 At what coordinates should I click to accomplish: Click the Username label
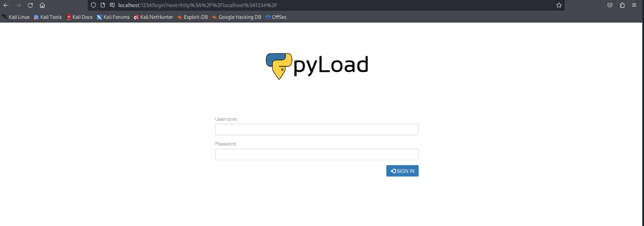click(226, 119)
